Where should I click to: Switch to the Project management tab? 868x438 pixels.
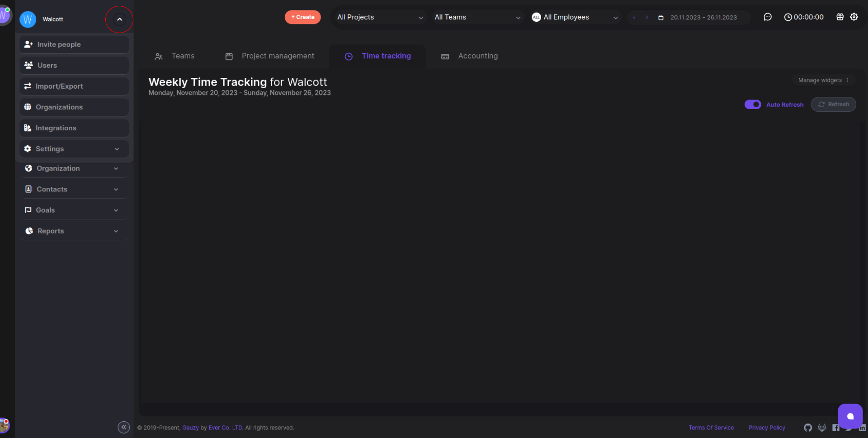pyautogui.click(x=270, y=56)
